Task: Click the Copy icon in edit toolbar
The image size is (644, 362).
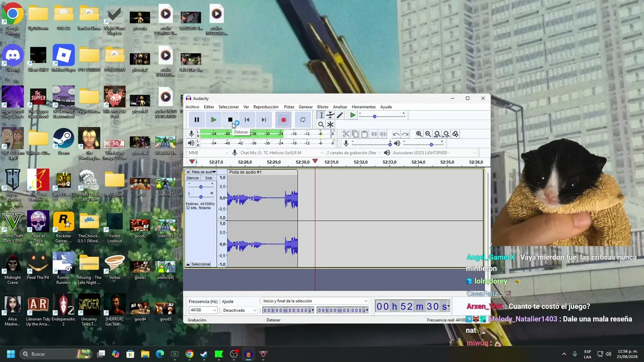Action: tap(355, 134)
